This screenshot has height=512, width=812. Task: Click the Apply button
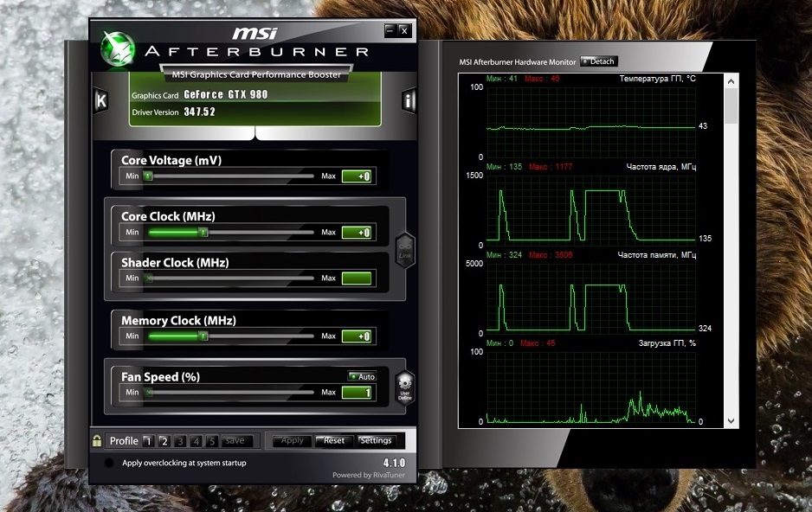point(292,440)
